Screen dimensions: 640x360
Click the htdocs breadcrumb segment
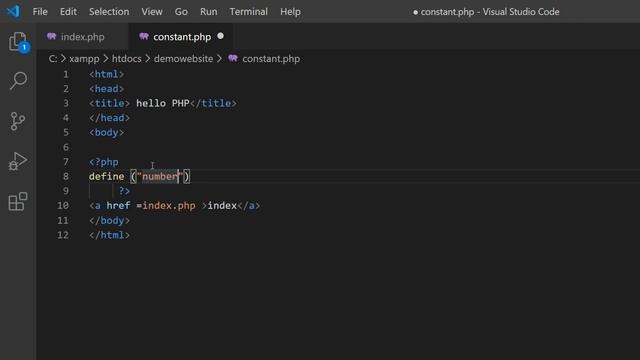point(127,59)
